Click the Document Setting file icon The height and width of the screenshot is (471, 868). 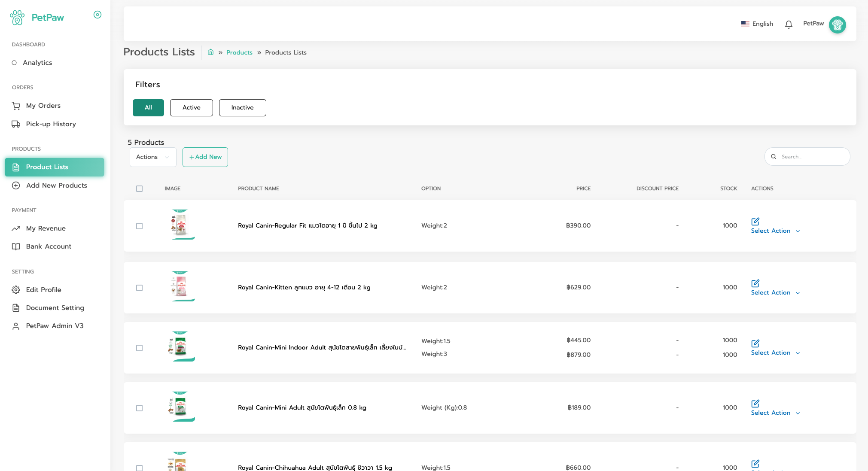point(16,308)
